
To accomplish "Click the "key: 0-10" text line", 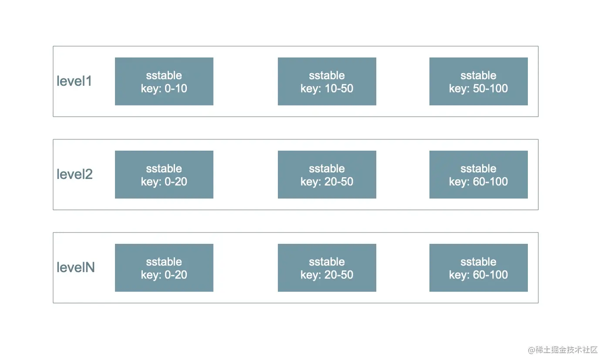I will point(164,88).
